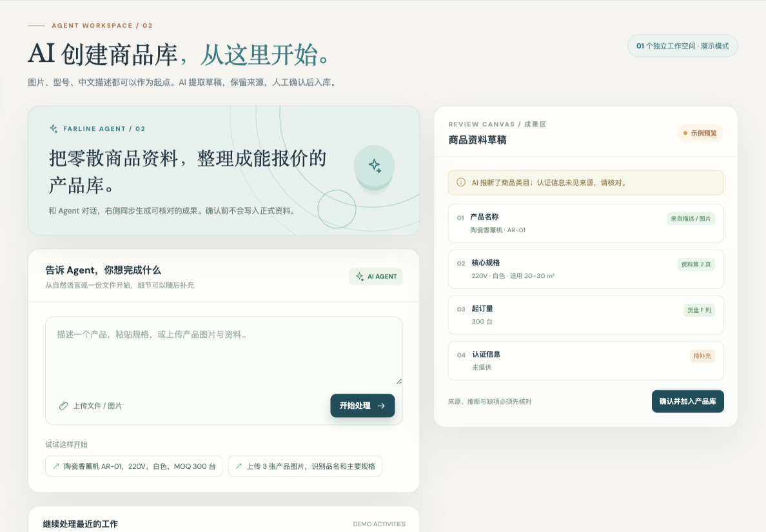Select suggestion 上传 3 张产品图片
Viewport: 766px width, 532px height.
306,466
